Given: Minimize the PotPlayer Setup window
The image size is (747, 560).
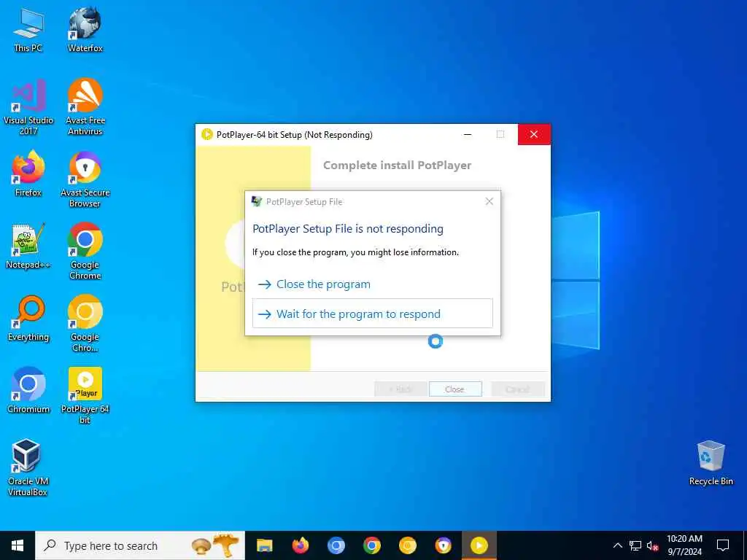Looking at the screenshot, I should pos(468,134).
